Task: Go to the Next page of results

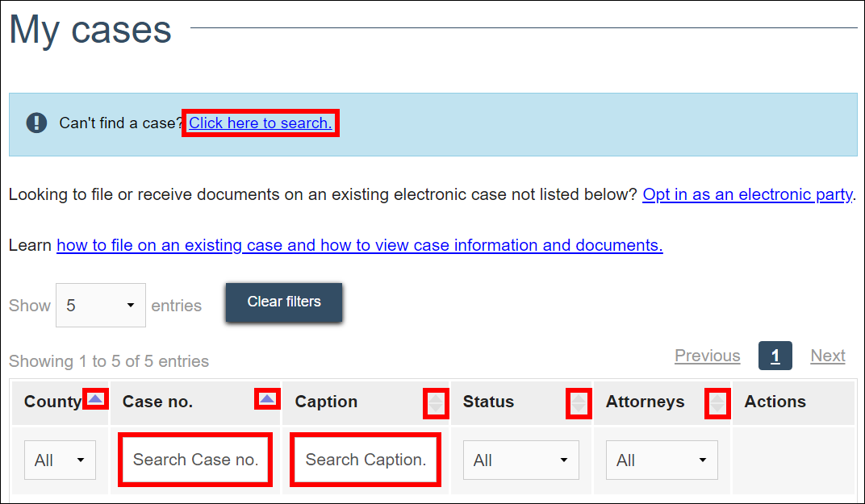Action: (x=828, y=356)
